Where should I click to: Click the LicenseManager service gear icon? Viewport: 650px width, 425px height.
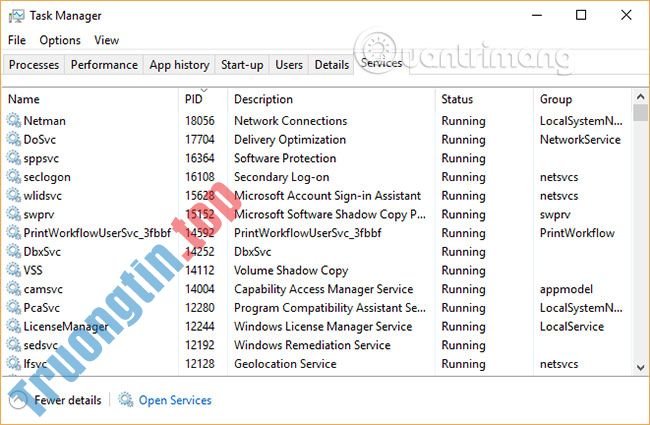coord(14,327)
